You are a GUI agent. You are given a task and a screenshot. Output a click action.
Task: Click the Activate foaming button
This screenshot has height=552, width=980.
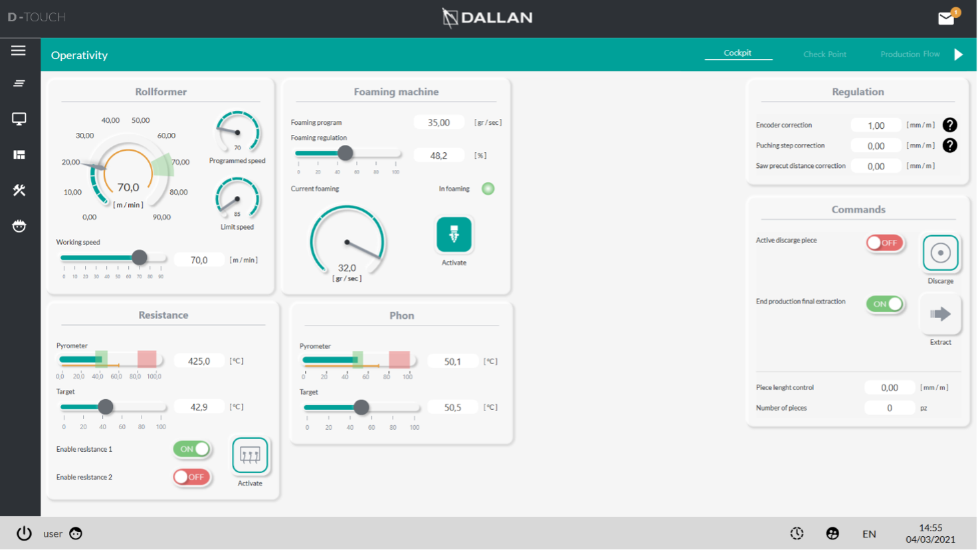point(453,234)
